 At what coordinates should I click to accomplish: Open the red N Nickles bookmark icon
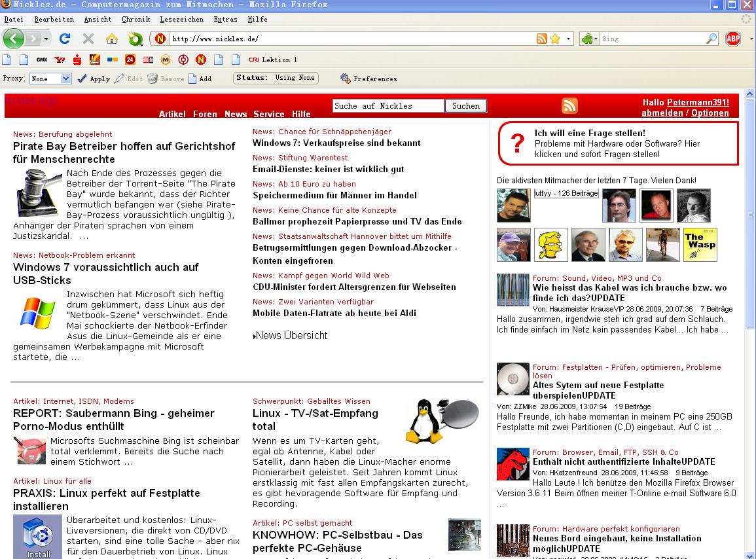coord(201,60)
